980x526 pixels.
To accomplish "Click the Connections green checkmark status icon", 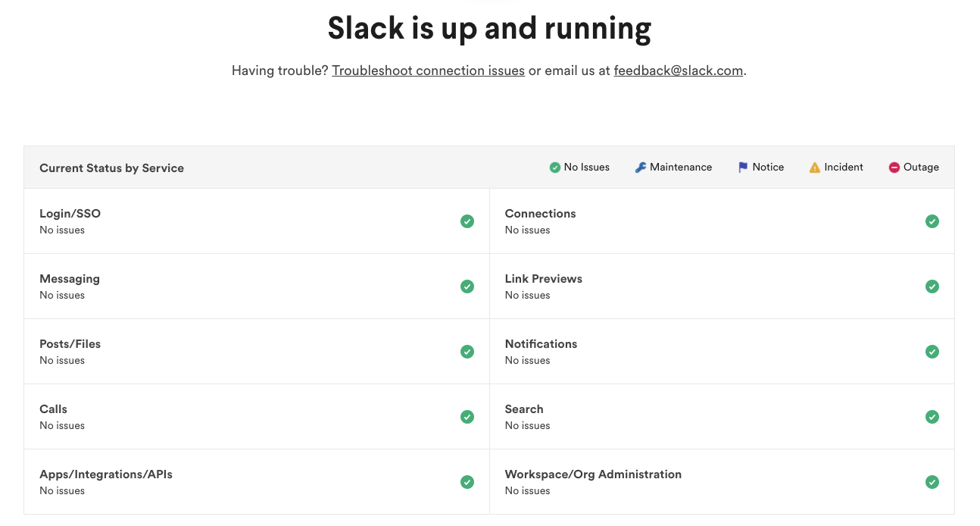I will (x=932, y=221).
